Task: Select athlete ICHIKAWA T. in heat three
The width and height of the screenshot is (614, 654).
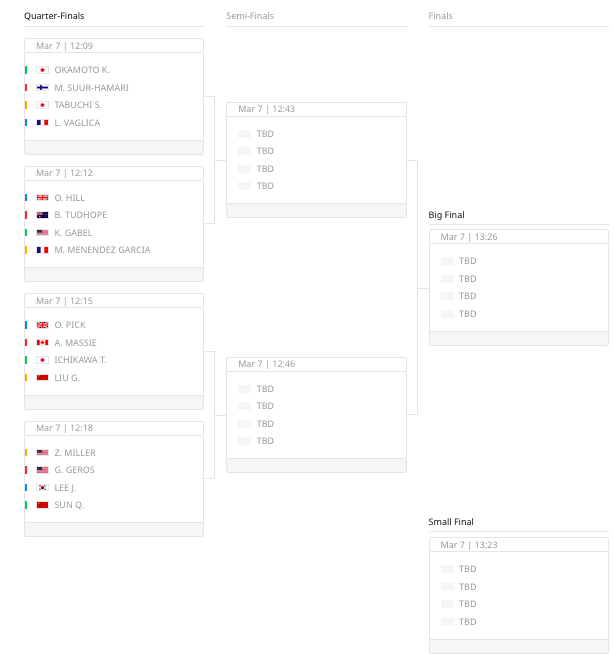Action: click(x=81, y=360)
